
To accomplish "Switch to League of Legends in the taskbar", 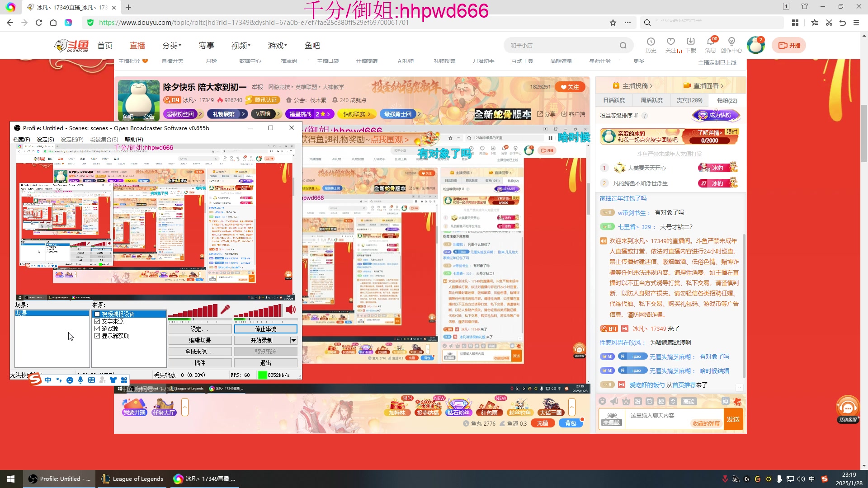I will (x=132, y=479).
